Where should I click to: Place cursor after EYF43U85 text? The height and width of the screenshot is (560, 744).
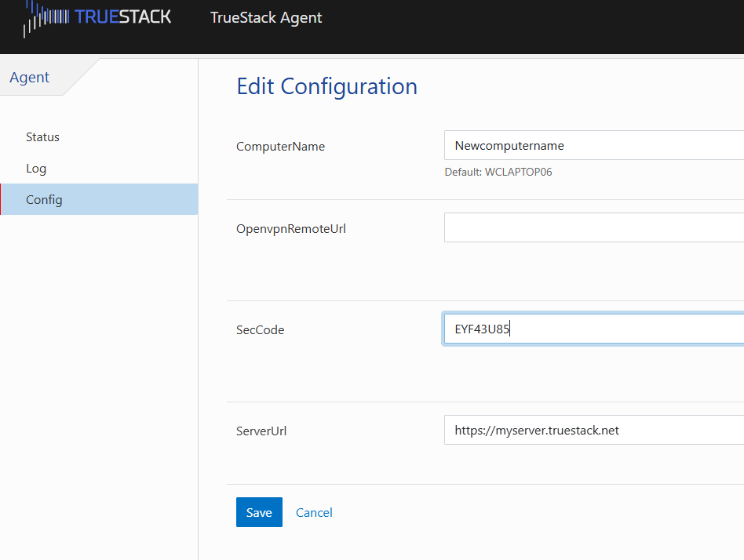511,329
